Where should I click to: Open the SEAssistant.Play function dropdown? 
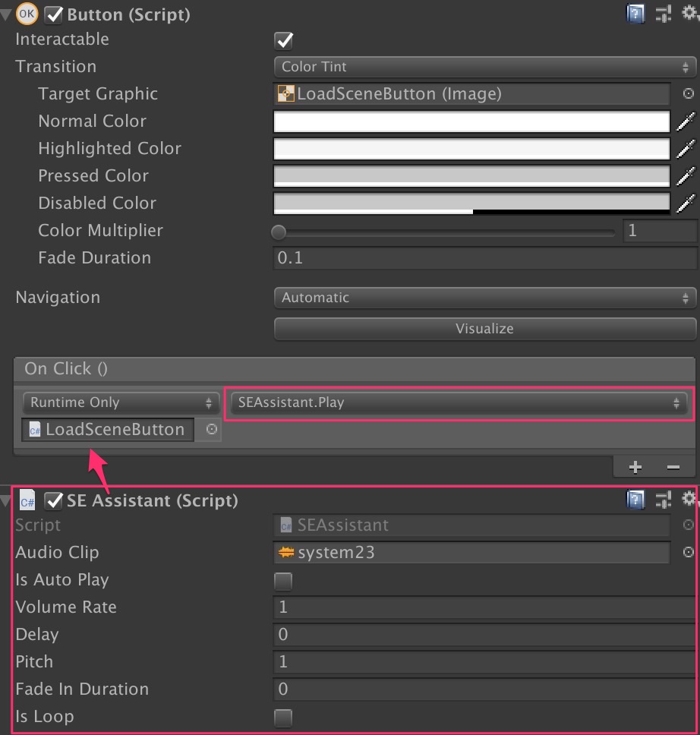pyautogui.click(x=459, y=402)
